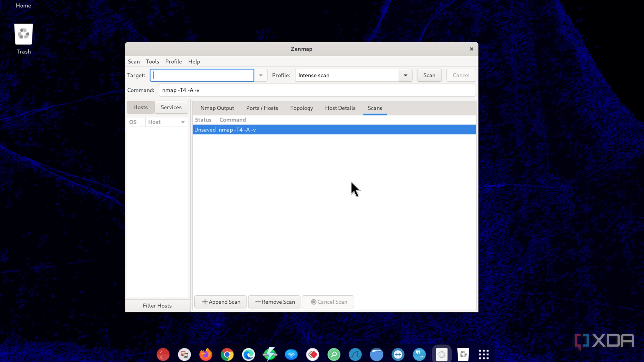Open the Help menu
The image size is (644, 362).
pos(194,61)
